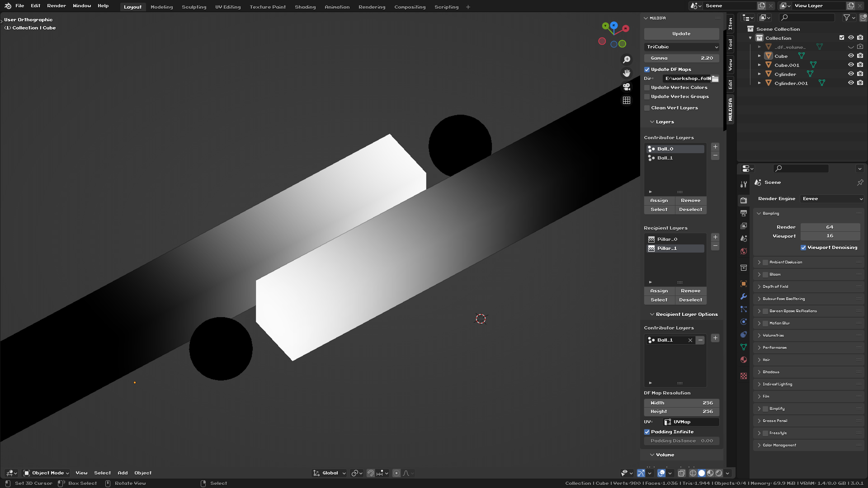The image size is (868, 488).
Task: Disable Viewport Denoising
Action: pos(803,247)
